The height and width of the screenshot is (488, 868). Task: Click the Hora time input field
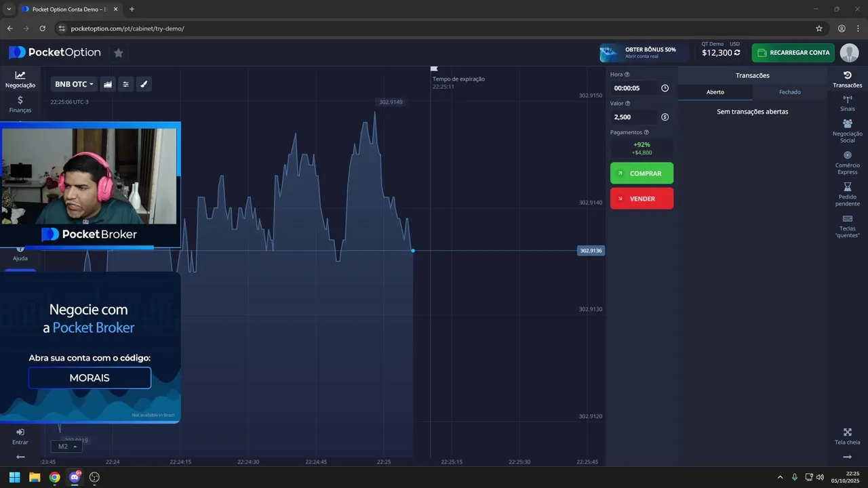(x=634, y=88)
